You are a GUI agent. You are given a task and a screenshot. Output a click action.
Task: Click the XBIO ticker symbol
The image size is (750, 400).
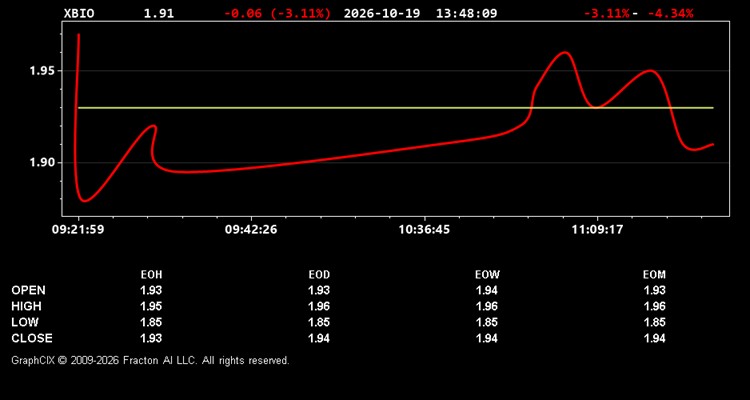tap(79, 13)
